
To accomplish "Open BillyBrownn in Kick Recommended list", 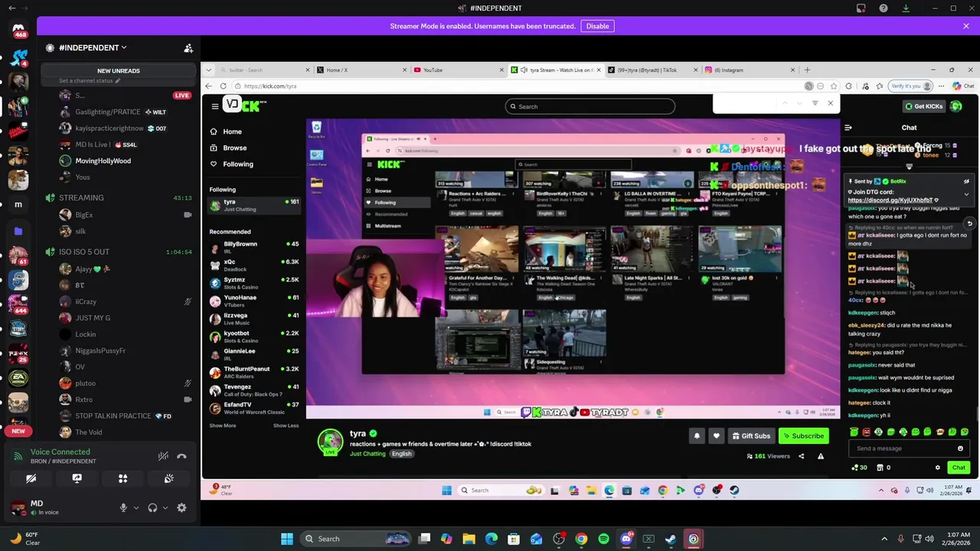I will coord(254,246).
